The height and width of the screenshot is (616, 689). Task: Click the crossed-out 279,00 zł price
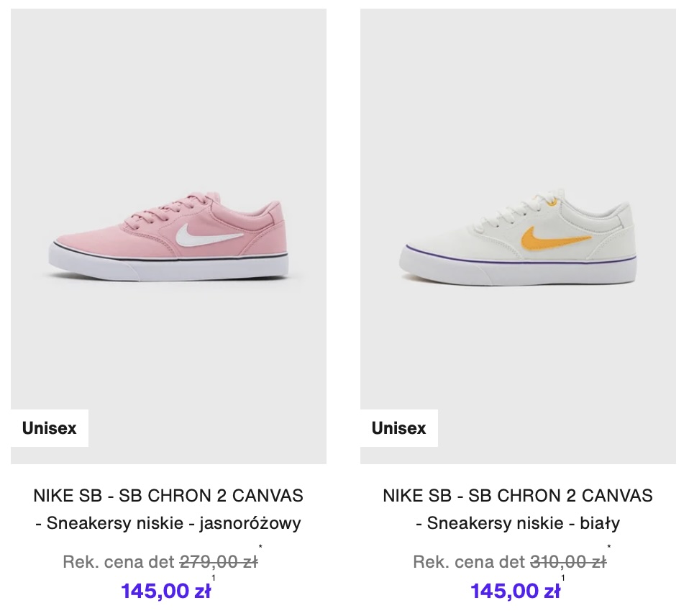(218, 562)
